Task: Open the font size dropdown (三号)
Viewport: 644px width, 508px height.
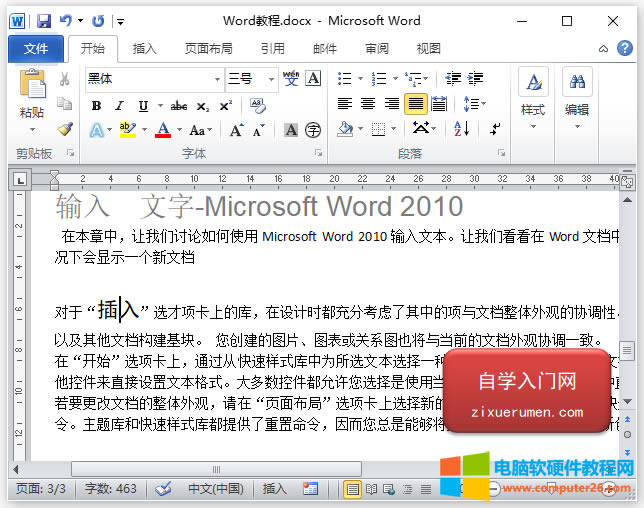Action: point(271,79)
